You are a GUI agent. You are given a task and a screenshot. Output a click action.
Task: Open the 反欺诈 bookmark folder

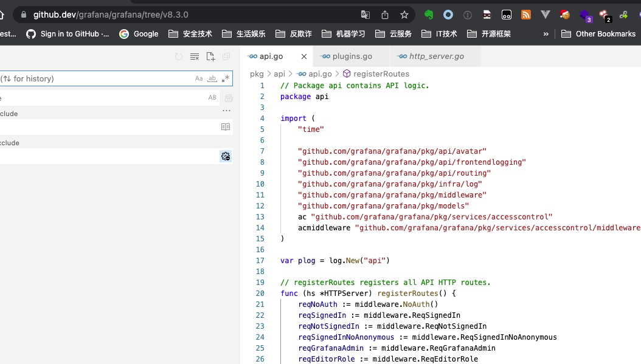(x=294, y=34)
